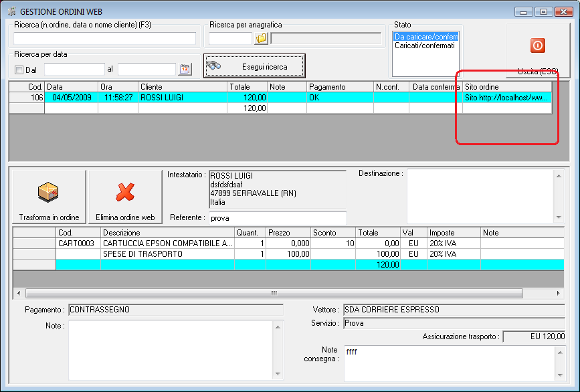Click the 'Ora' column header

click(x=118, y=87)
